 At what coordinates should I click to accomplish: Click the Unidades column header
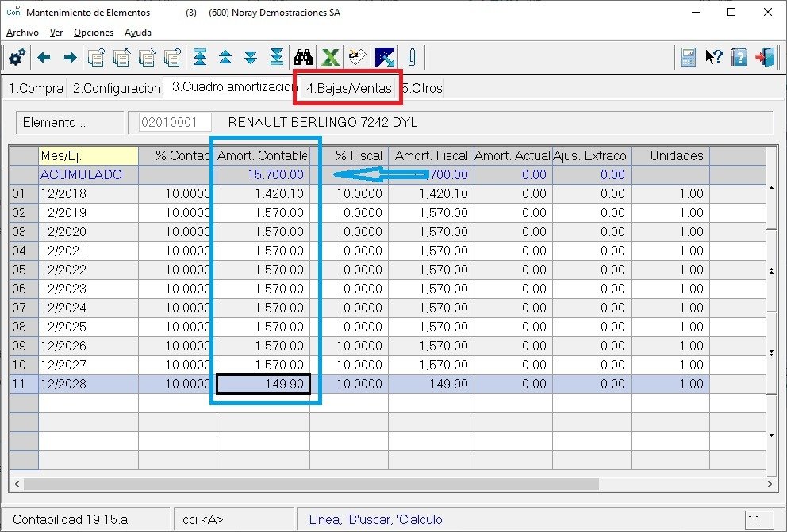click(670, 156)
